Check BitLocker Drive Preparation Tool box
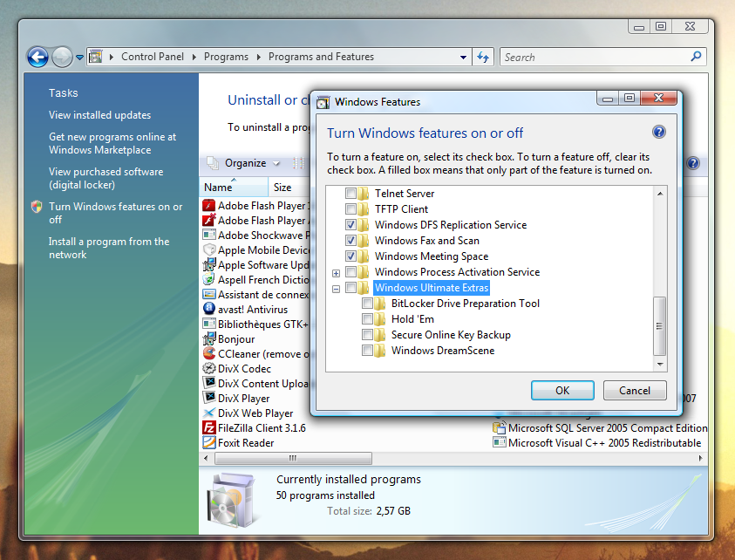Image resolution: width=735 pixels, height=560 pixels. 368,304
